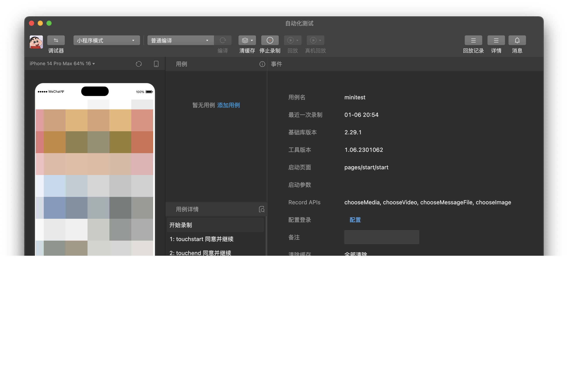Click the 添加用例 add case link
568x392 pixels.
228,105
